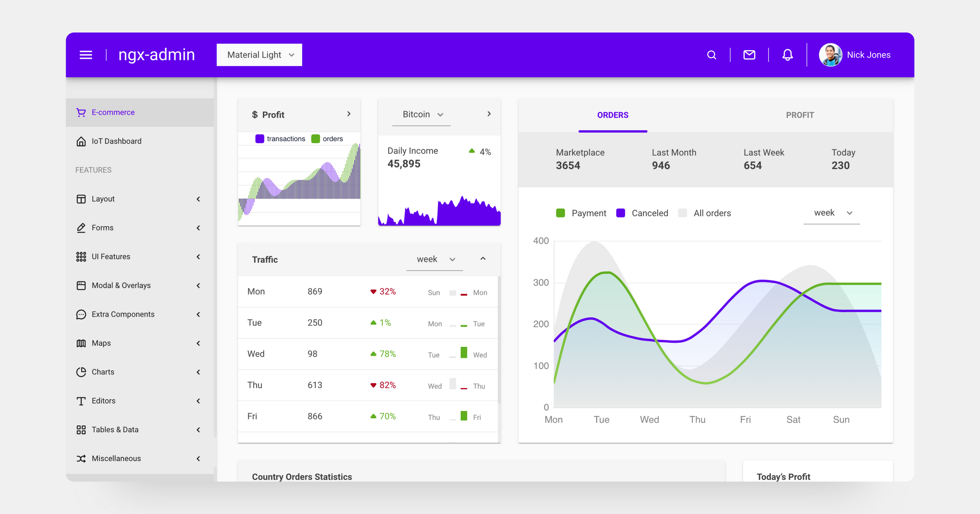
Task: Click the Nick Jones user name
Action: pos(869,55)
